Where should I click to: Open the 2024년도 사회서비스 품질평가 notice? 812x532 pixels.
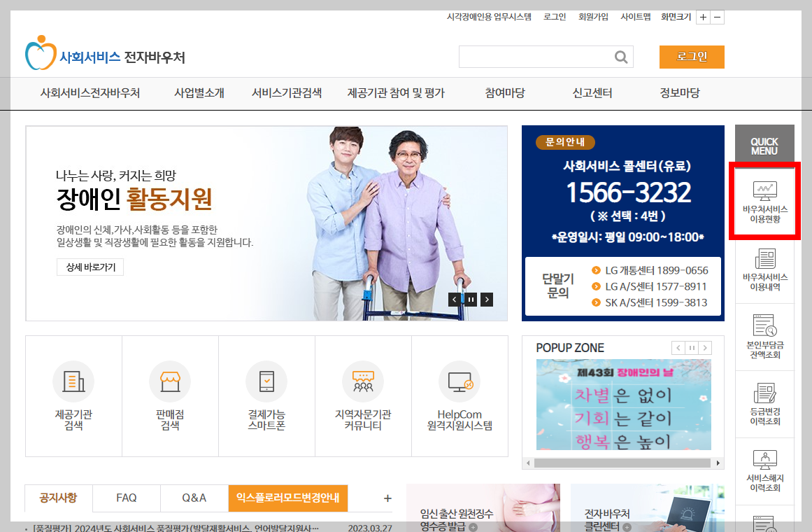point(175,528)
